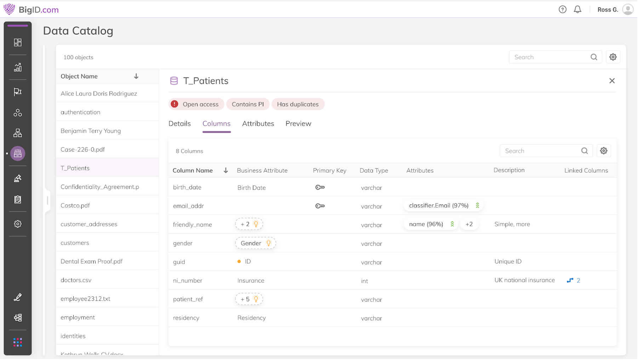Expand the +5 chip on patient_ref row
This screenshot has height=364, width=638.
(249, 299)
